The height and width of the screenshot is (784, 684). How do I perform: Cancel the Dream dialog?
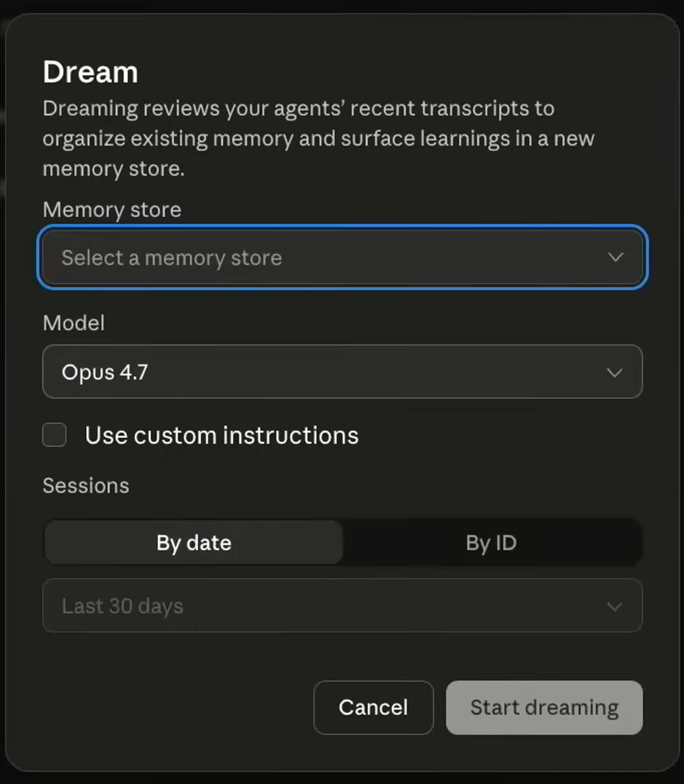tap(373, 708)
